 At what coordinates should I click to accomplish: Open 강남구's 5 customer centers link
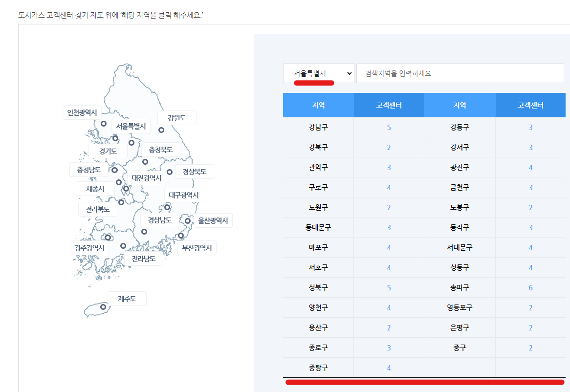(x=389, y=127)
